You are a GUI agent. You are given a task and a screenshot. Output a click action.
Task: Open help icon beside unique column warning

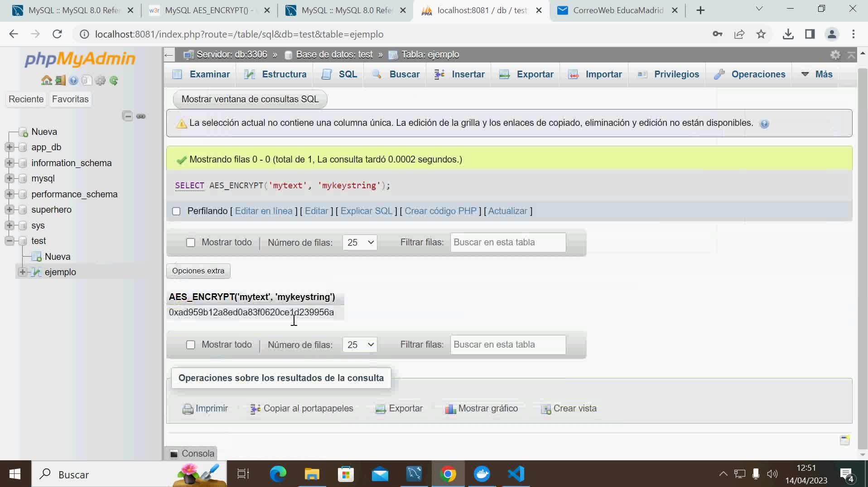coord(764,124)
